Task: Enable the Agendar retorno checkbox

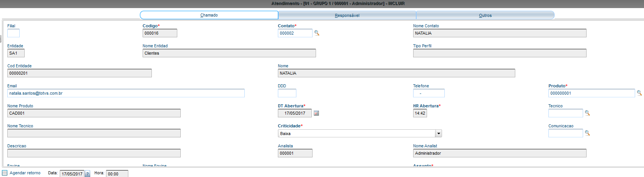Action: click(5, 173)
